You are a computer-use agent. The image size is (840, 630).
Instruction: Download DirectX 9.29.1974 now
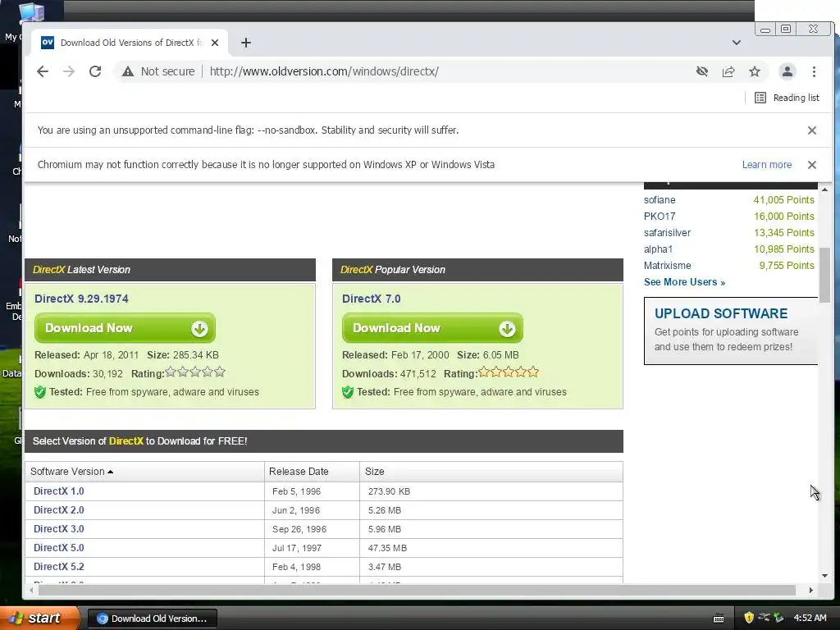(125, 328)
